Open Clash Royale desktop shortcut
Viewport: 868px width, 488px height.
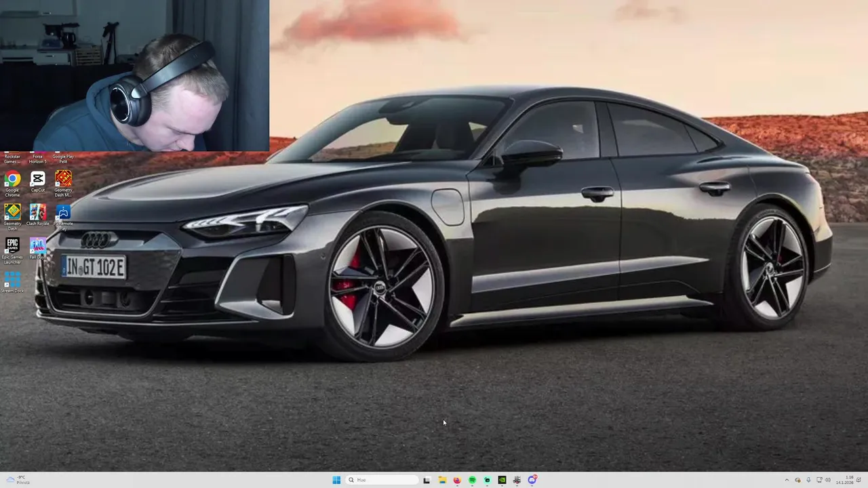coord(37,215)
